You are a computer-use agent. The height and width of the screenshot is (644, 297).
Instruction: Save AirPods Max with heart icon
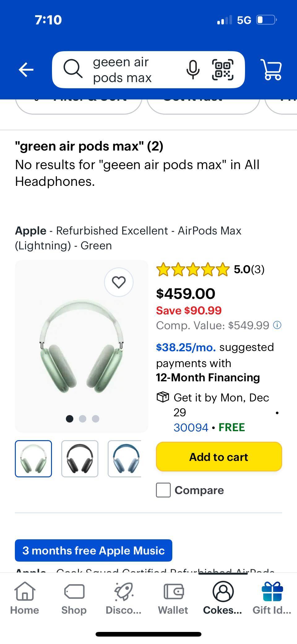coord(119,282)
